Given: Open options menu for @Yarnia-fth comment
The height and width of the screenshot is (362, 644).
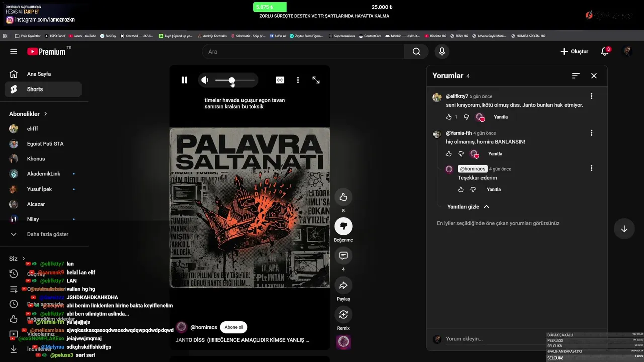Looking at the screenshot, I should [591, 133].
